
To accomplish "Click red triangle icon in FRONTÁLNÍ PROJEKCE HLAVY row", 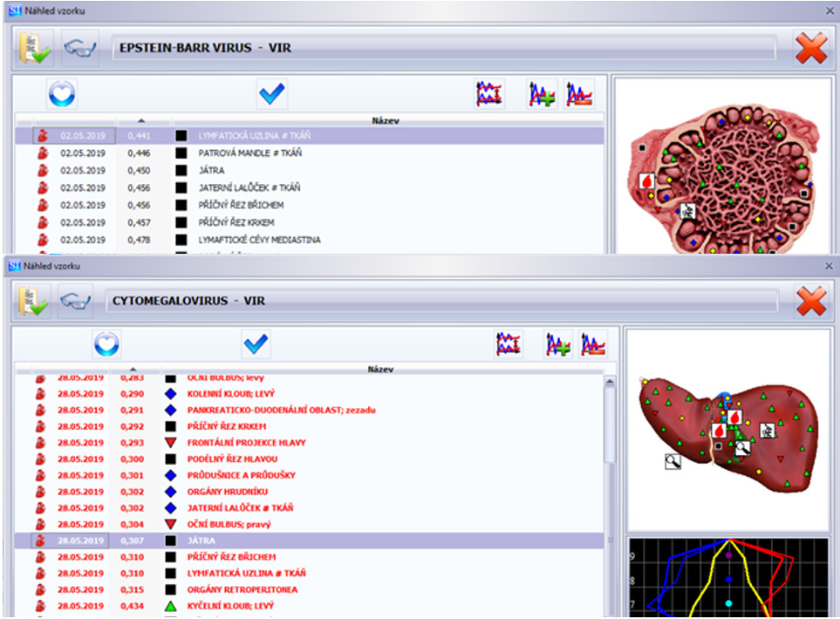I will [x=170, y=443].
